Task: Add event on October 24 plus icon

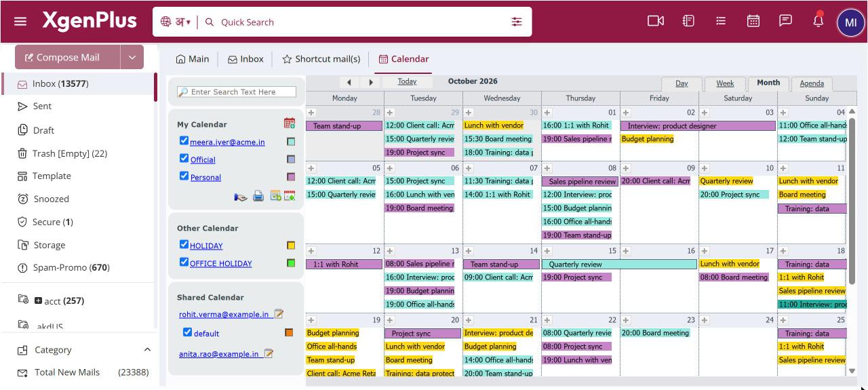Action: point(705,320)
